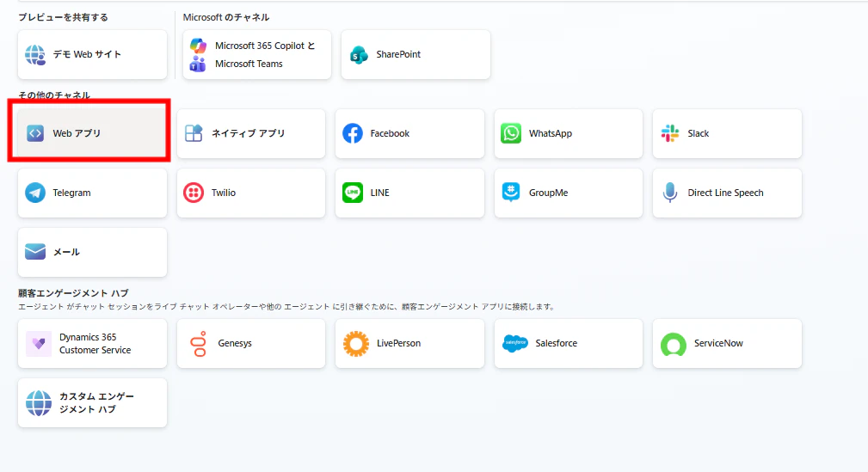Click the Dynamics 365 heart icon

39,344
